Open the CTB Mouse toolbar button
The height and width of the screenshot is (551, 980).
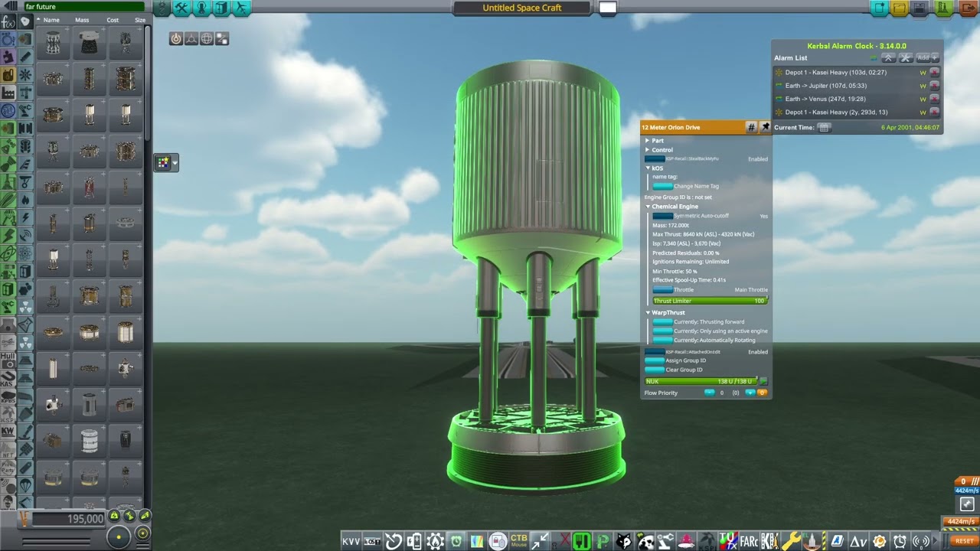click(x=518, y=542)
